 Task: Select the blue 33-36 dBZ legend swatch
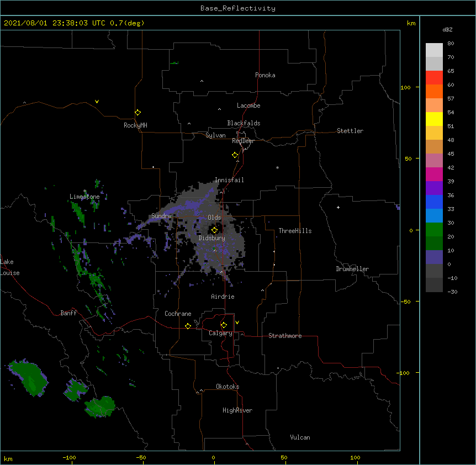click(x=434, y=202)
